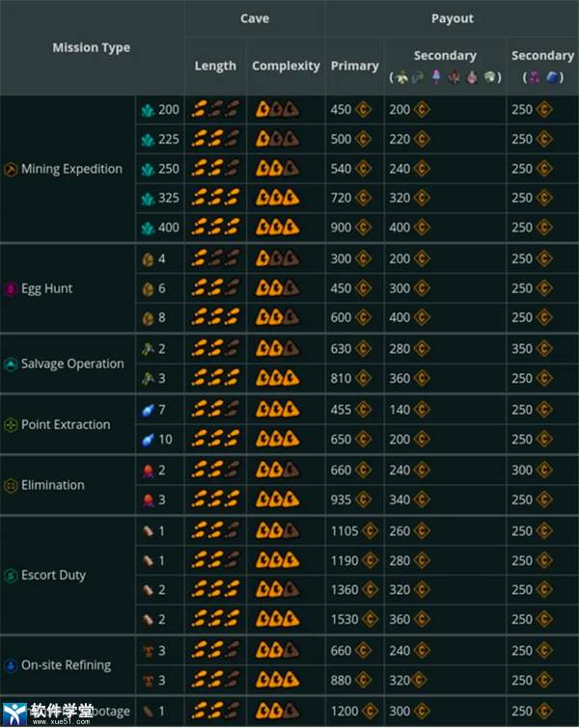
Task: Click the credit icon next to 935
Action: point(366,500)
